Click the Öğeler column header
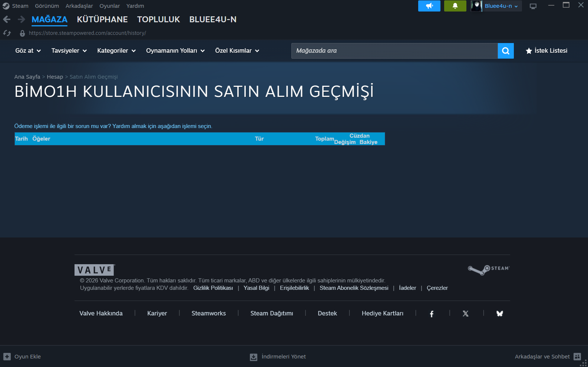 coord(41,139)
